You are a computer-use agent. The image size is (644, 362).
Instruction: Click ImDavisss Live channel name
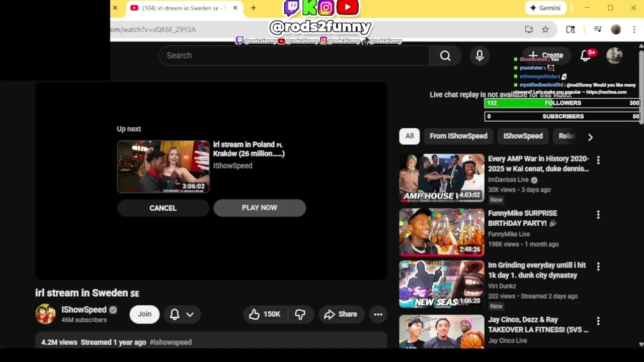pos(508,180)
